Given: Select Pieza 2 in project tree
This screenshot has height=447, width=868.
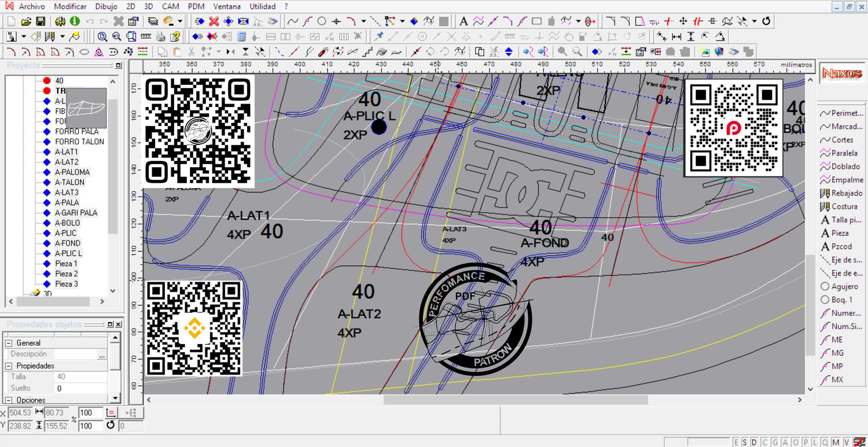Looking at the screenshot, I should click(x=67, y=274).
